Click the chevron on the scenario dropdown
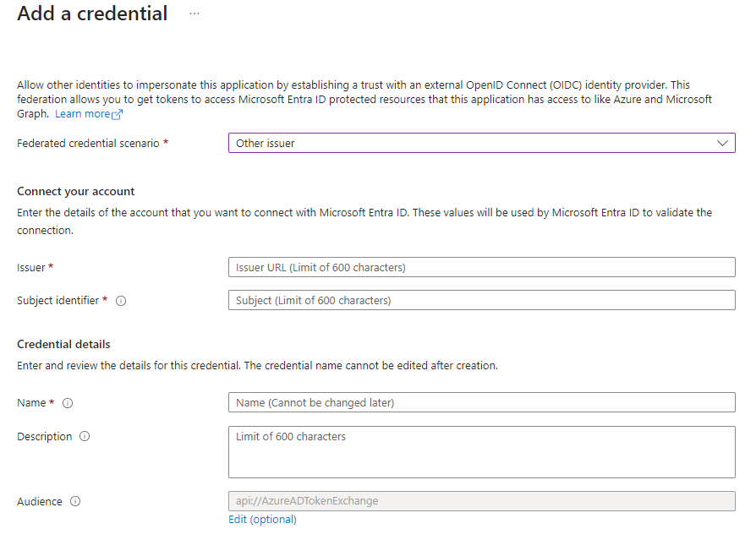The image size is (756, 540). (x=723, y=143)
